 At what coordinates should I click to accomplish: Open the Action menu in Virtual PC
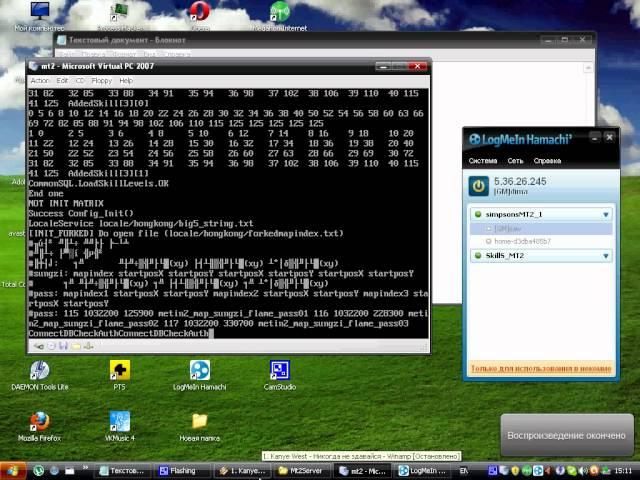(x=40, y=81)
